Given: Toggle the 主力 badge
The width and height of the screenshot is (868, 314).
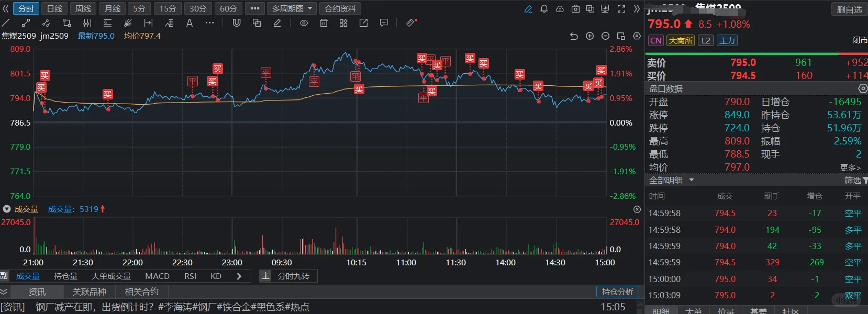Looking at the screenshot, I should pyautogui.click(x=727, y=40).
